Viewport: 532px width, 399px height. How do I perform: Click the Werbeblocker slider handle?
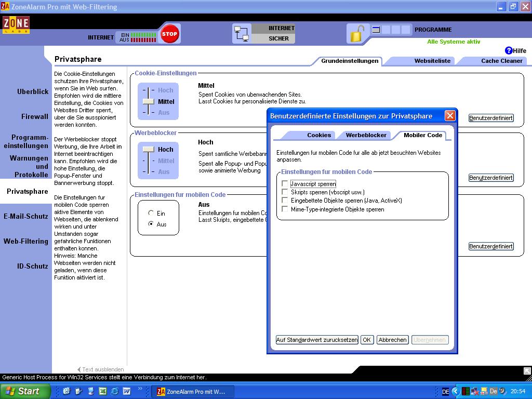click(x=148, y=149)
